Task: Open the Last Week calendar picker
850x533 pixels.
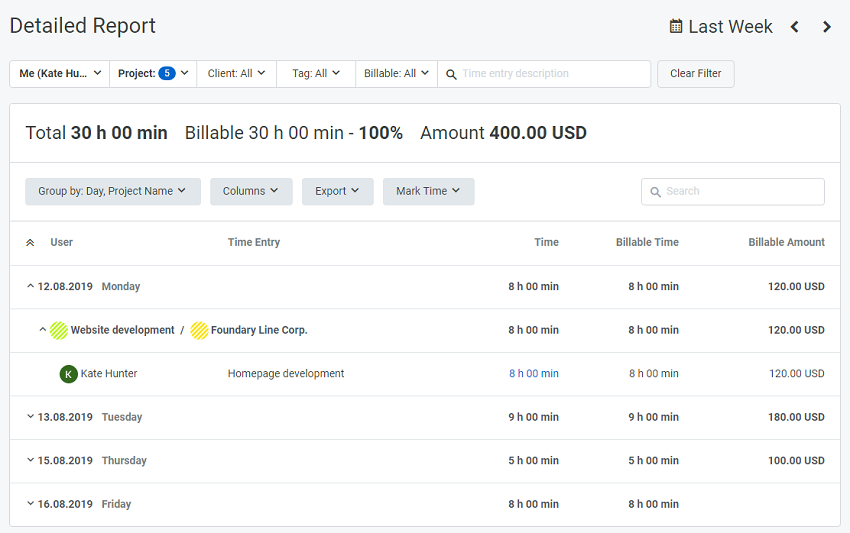Action: click(720, 27)
